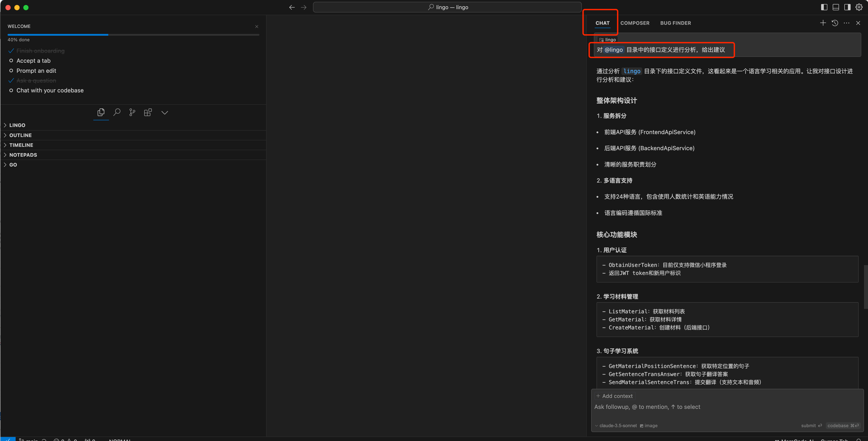Switch to the BUG FINDER tab
Screen dimensions: 868x441
coord(675,23)
